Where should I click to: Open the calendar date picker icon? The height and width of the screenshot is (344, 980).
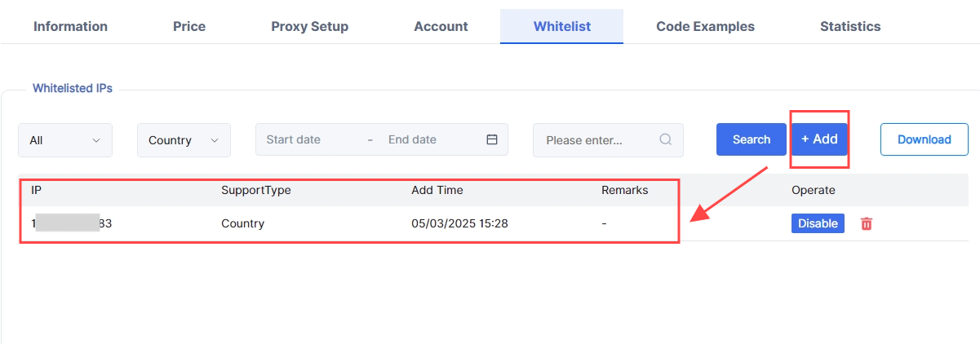click(x=492, y=139)
